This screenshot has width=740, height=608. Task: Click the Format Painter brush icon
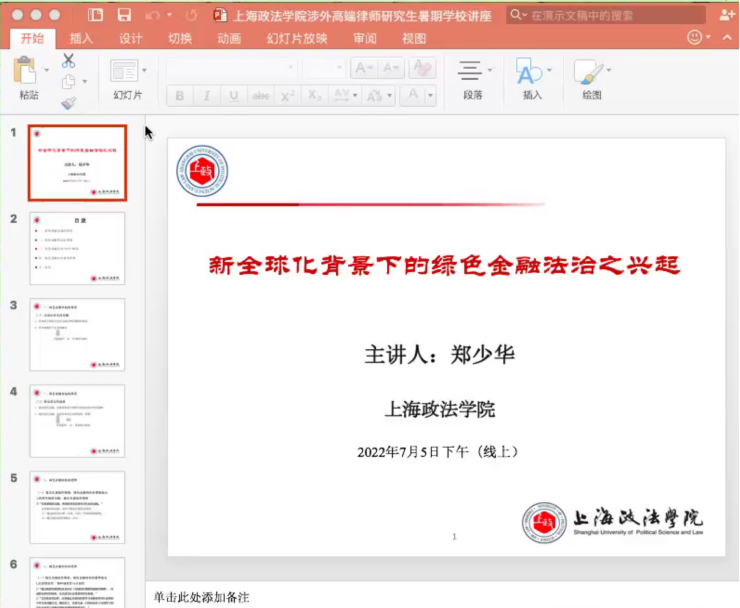tap(68, 102)
